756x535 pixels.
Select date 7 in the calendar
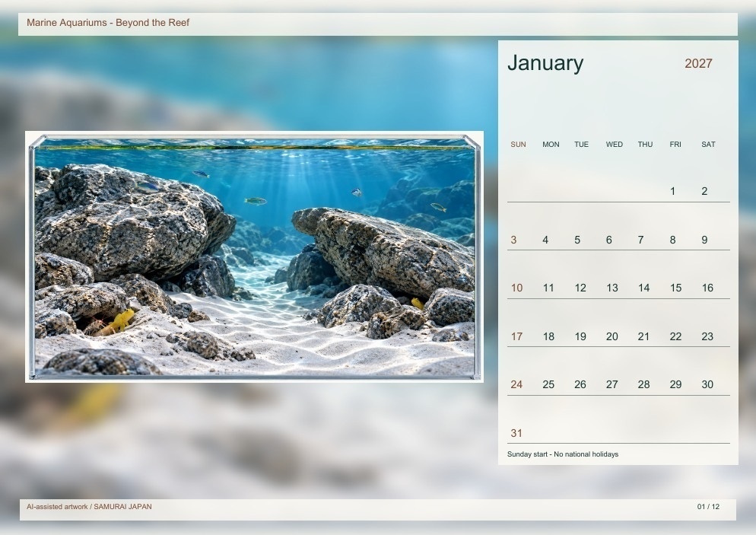click(x=640, y=240)
